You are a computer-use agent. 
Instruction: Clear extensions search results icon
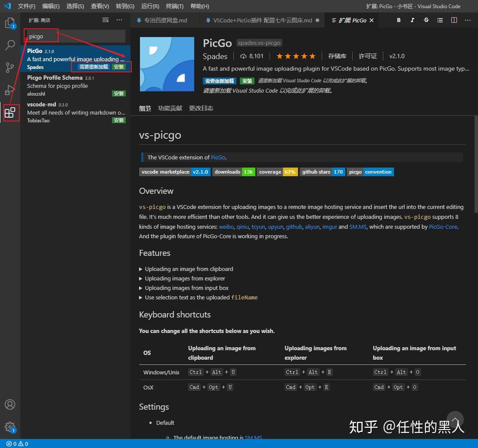106,20
